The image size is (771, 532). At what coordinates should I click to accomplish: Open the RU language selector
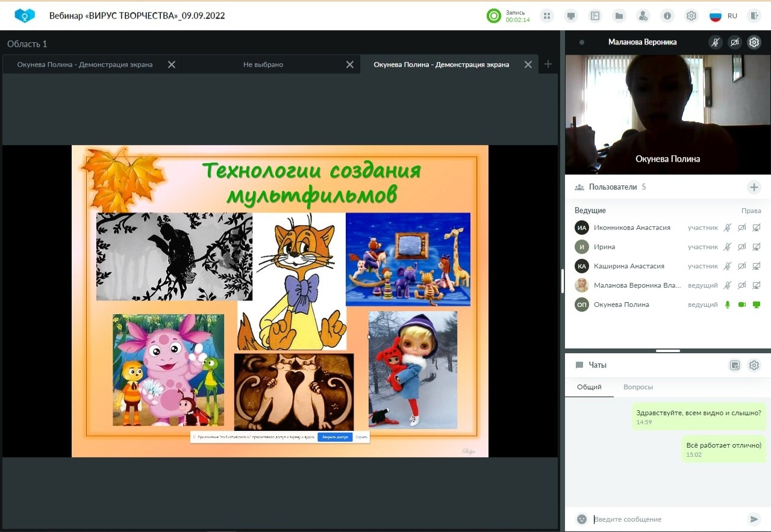pos(723,16)
